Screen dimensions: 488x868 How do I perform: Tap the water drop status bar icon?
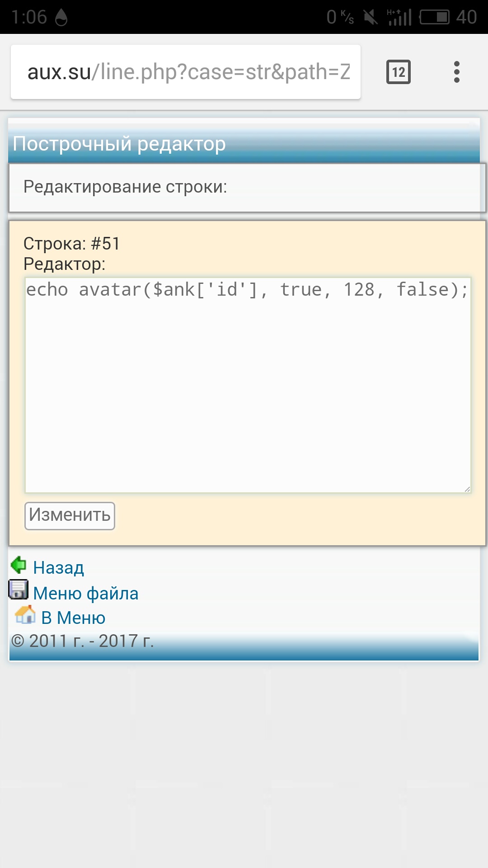pos(61,17)
